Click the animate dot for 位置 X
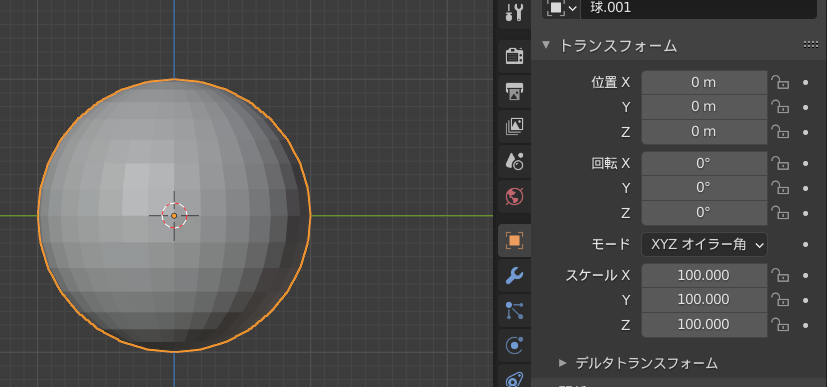The width and height of the screenshot is (827, 387). pos(805,83)
